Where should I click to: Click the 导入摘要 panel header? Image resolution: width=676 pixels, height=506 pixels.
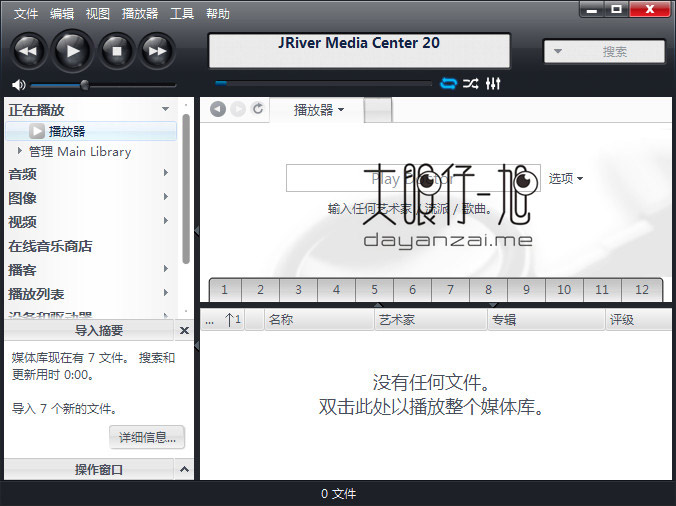(89, 331)
